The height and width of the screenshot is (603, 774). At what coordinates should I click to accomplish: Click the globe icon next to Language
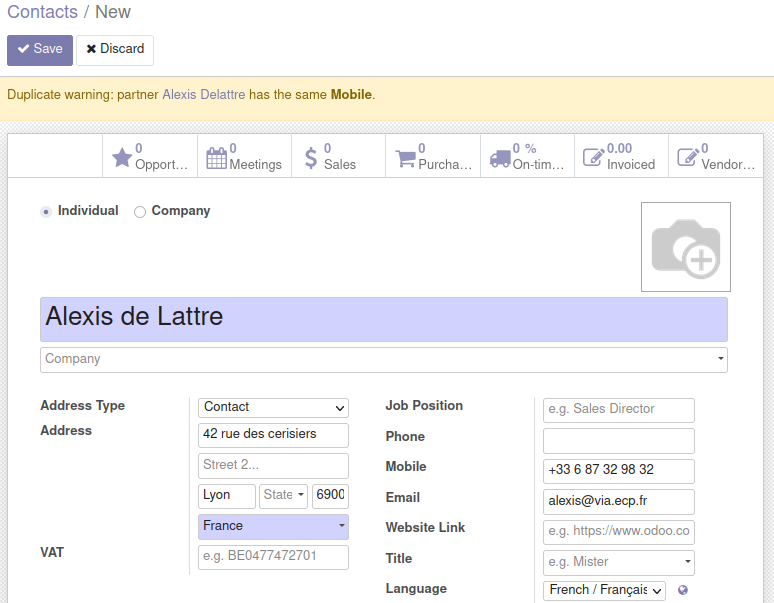[x=683, y=590]
